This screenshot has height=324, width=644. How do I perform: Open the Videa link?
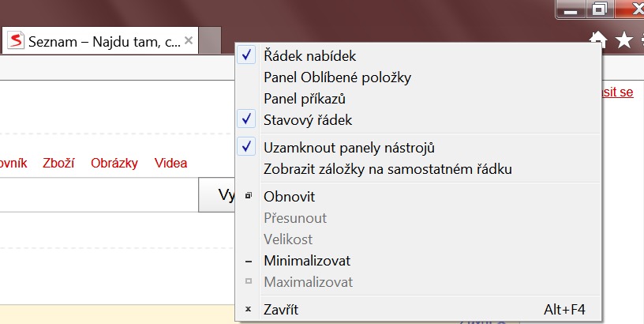pos(171,164)
